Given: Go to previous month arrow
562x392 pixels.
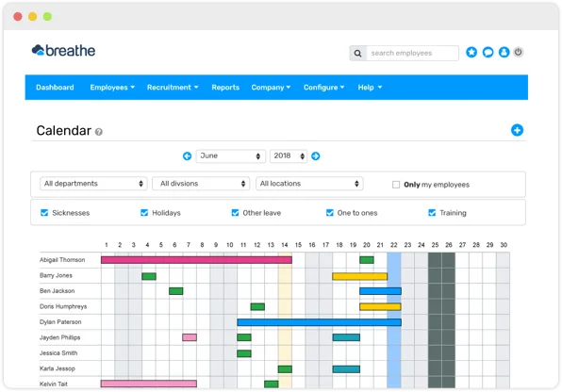Looking at the screenshot, I should [x=187, y=155].
